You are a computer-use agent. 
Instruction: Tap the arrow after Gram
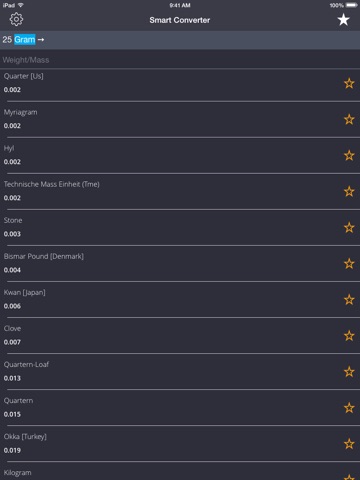tap(41, 40)
